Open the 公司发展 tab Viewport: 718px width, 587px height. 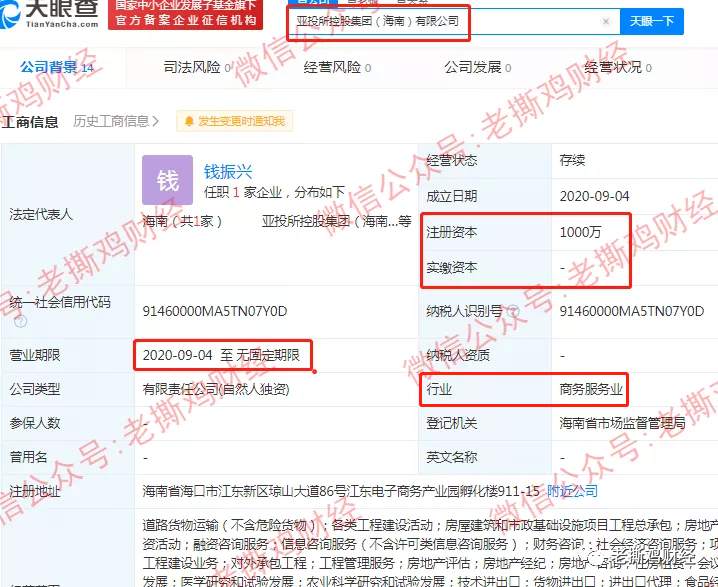point(478,67)
